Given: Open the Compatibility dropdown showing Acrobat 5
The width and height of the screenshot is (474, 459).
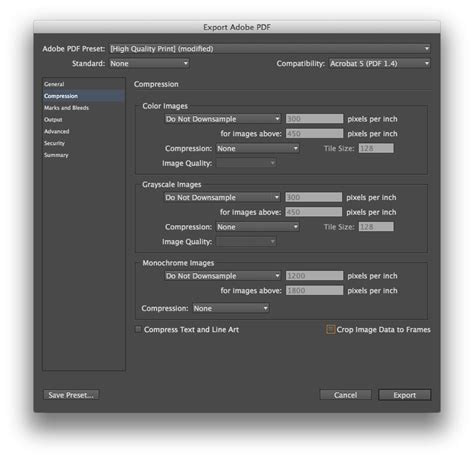Looking at the screenshot, I should [x=380, y=63].
